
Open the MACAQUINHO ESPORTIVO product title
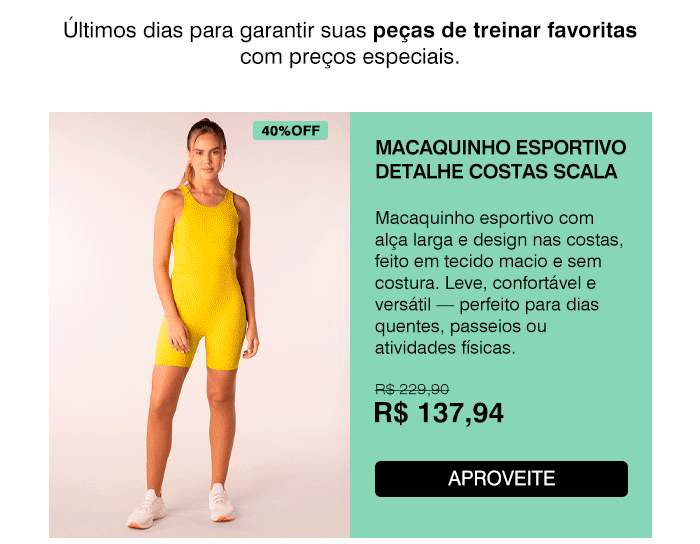click(x=500, y=148)
